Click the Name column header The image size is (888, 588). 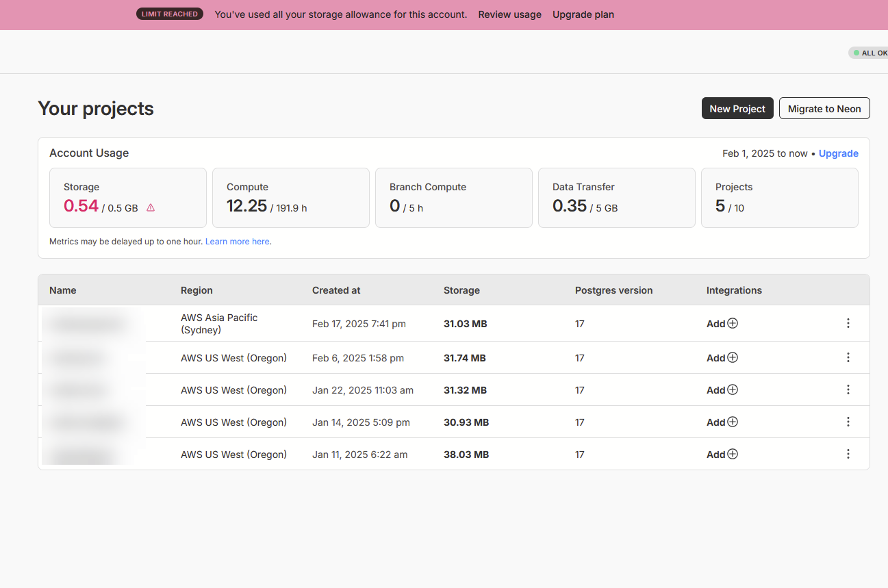(63, 290)
